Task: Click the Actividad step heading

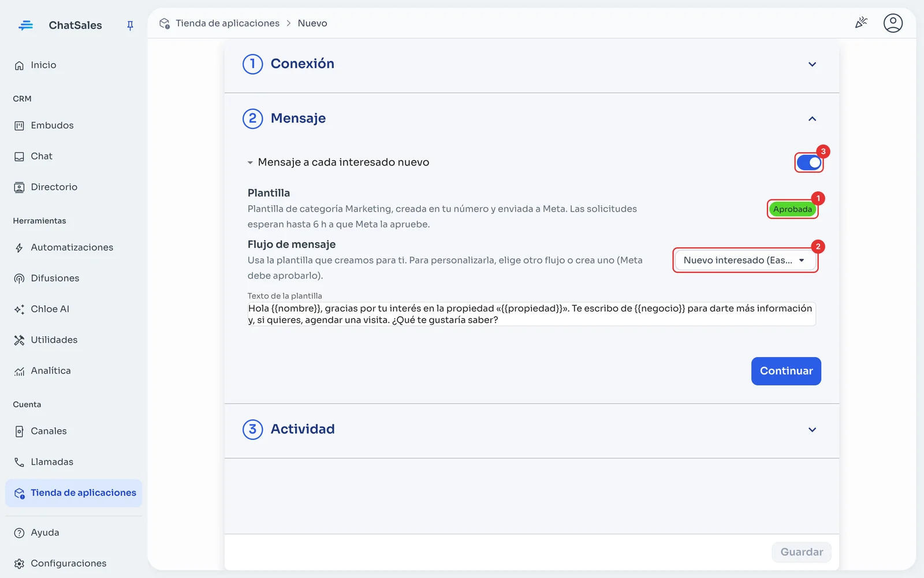Action: pos(303,429)
